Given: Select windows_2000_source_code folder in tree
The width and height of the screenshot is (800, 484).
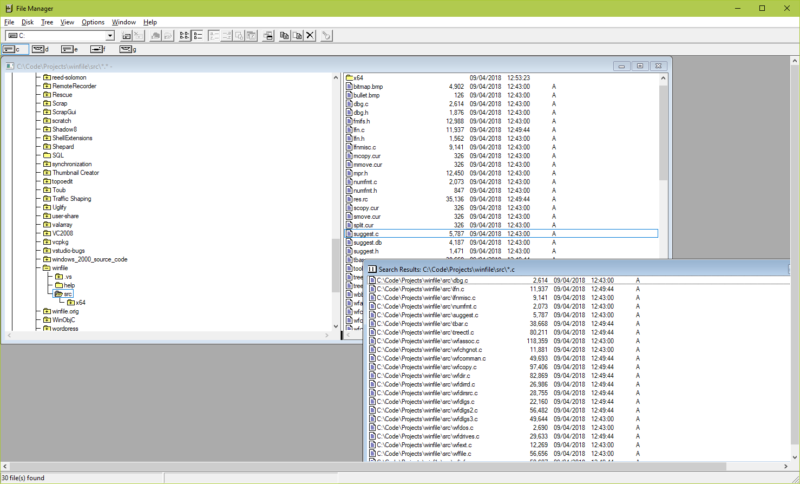Looking at the screenshot, I should click(89, 259).
